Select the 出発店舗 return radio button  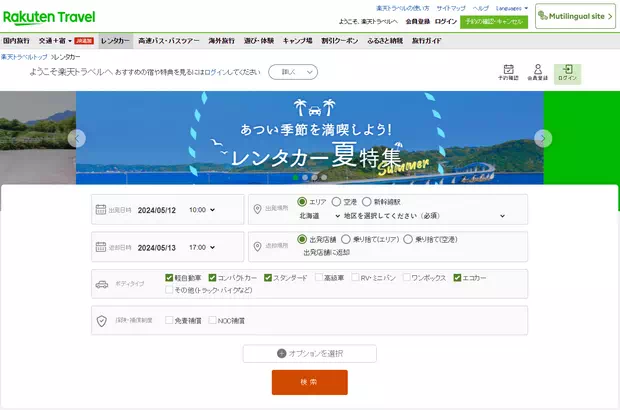(x=302, y=239)
